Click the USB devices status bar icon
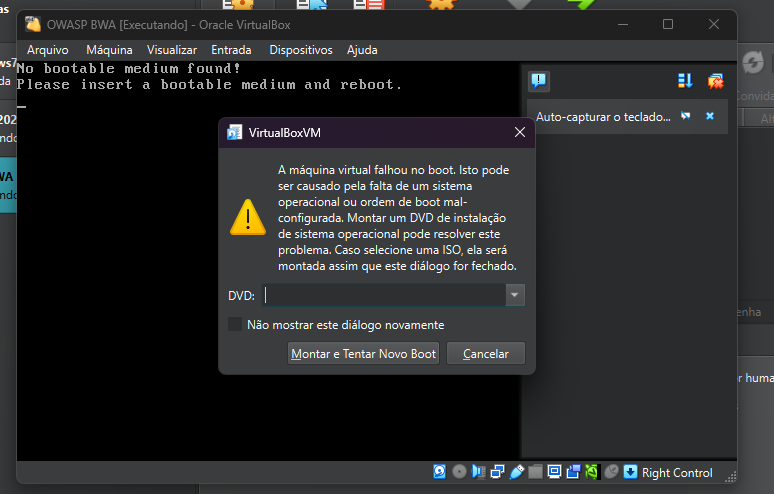774x494 pixels. pyautogui.click(x=516, y=472)
